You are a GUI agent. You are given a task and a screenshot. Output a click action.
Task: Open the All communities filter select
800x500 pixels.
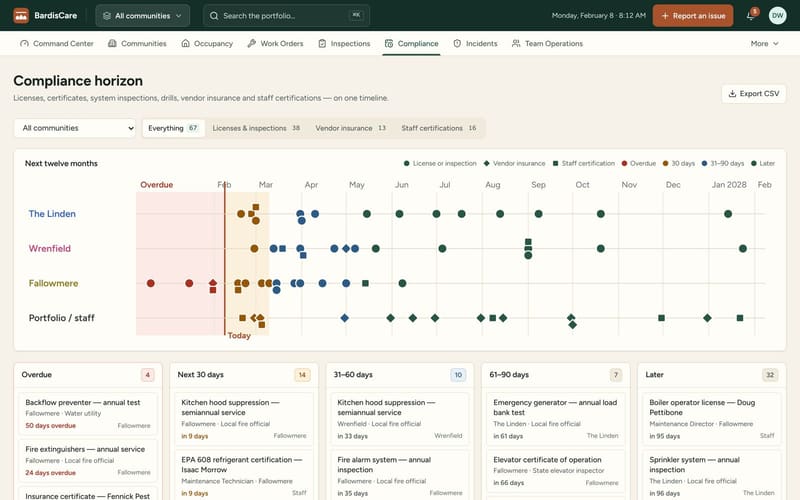tap(74, 128)
